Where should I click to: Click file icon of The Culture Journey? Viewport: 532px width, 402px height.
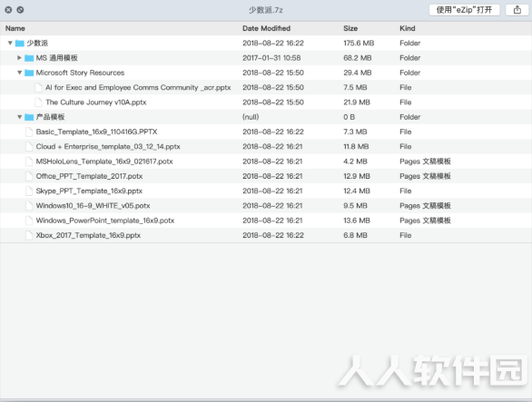[39, 103]
